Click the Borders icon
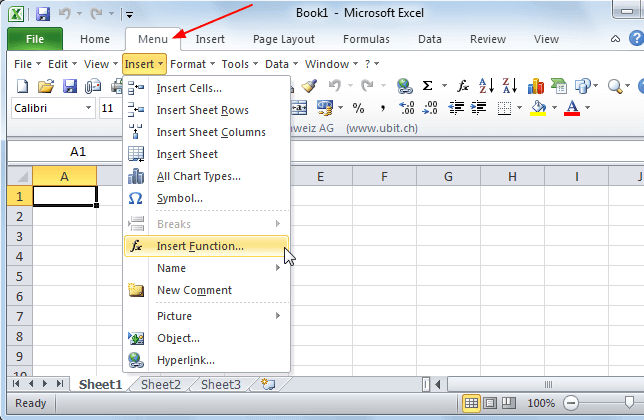 click(x=504, y=108)
